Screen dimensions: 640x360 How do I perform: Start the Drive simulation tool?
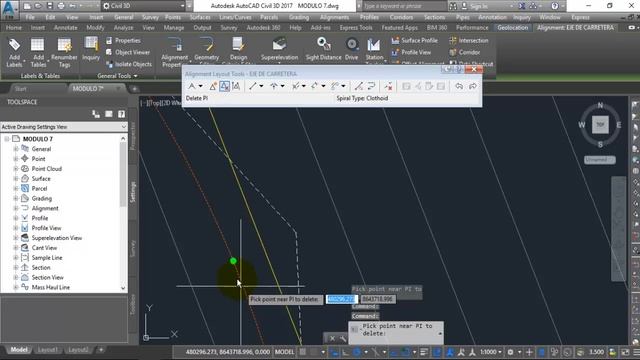pyautogui.click(x=351, y=49)
